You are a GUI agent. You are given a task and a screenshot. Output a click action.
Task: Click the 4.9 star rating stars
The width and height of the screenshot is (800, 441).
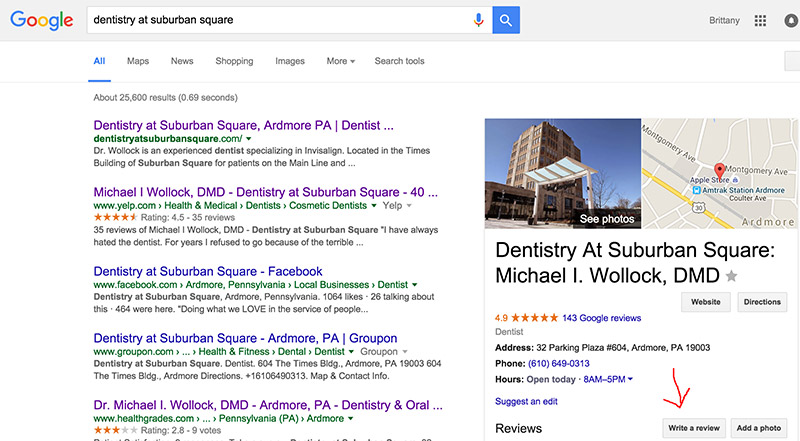tap(535, 318)
